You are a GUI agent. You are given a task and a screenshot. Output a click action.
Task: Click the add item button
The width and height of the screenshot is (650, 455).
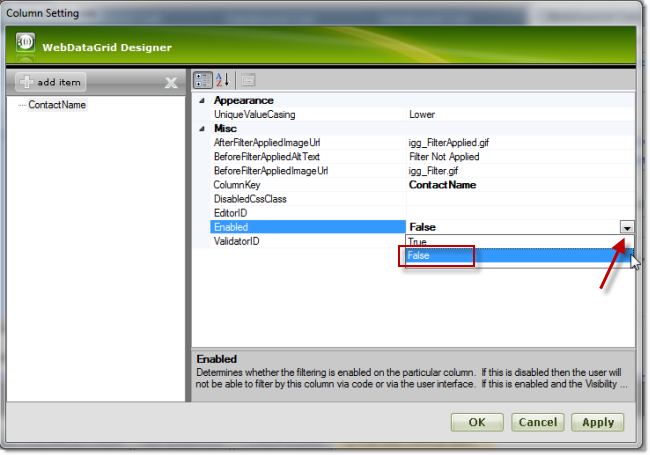(51, 82)
